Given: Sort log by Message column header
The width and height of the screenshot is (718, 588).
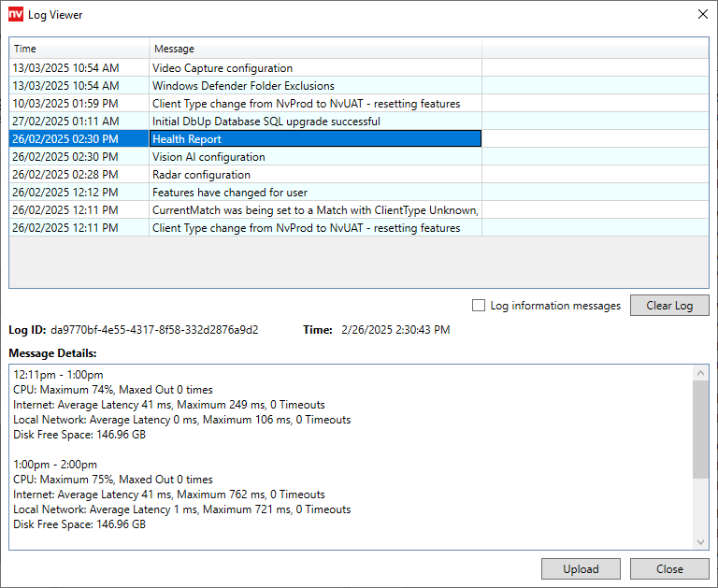Looking at the screenshot, I should pos(314,49).
